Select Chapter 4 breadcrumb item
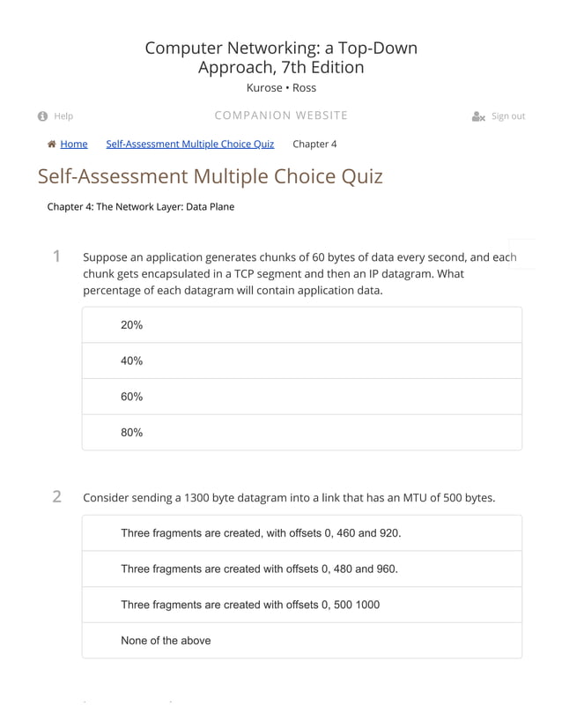 click(x=314, y=144)
